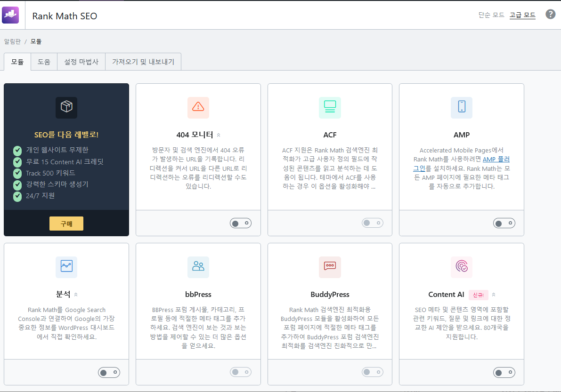Click the yellow 구매 button
This screenshot has width=561, height=392.
66,224
